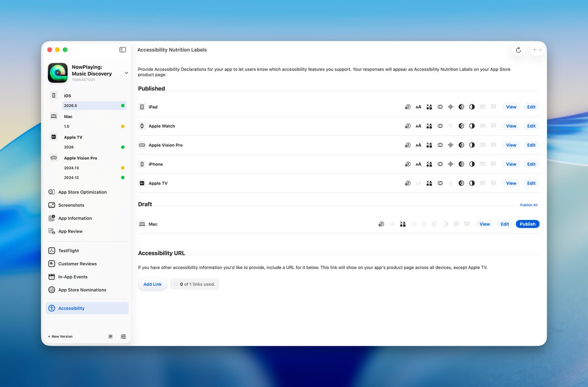View the iPad accessibility labels
The height and width of the screenshot is (387, 588).
(x=511, y=107)
